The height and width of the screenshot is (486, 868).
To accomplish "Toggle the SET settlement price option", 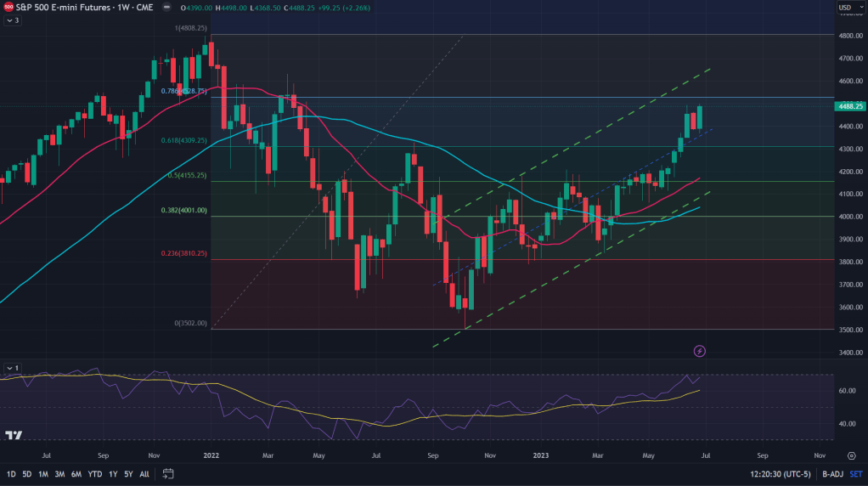I will point(855,473).
